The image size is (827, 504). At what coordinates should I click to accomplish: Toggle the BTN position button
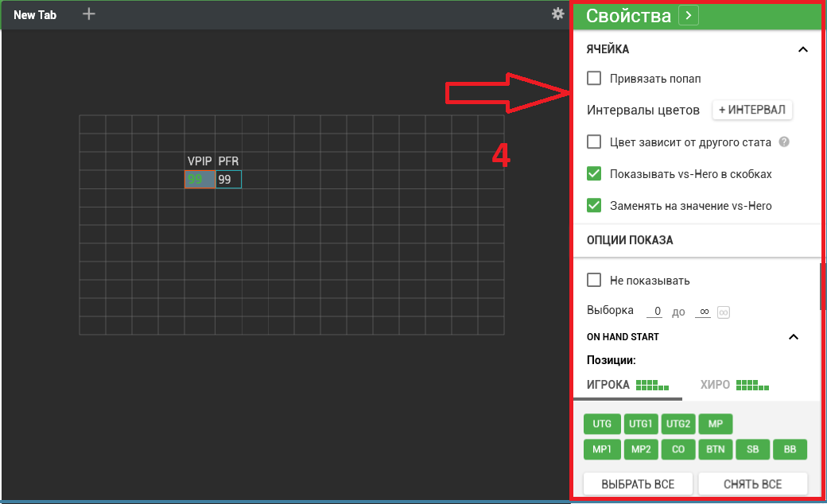pos(716,449)
